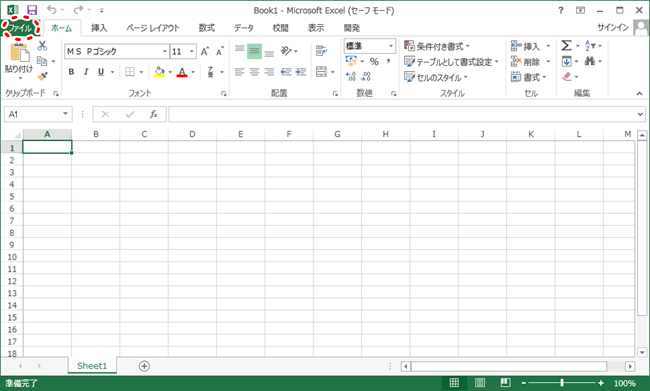Click the Increase Font Size icon
The width and height of the screenshot is (650, 391).
coord(205,51)
